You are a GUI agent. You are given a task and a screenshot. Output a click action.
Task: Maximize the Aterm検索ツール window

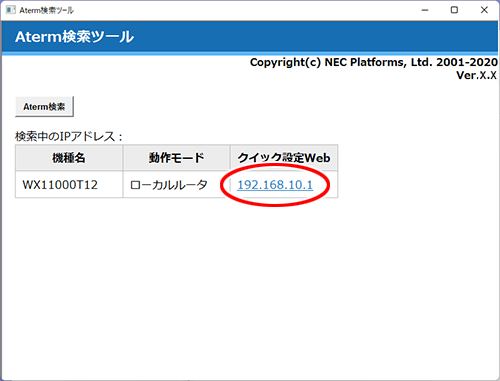(454, 10)
